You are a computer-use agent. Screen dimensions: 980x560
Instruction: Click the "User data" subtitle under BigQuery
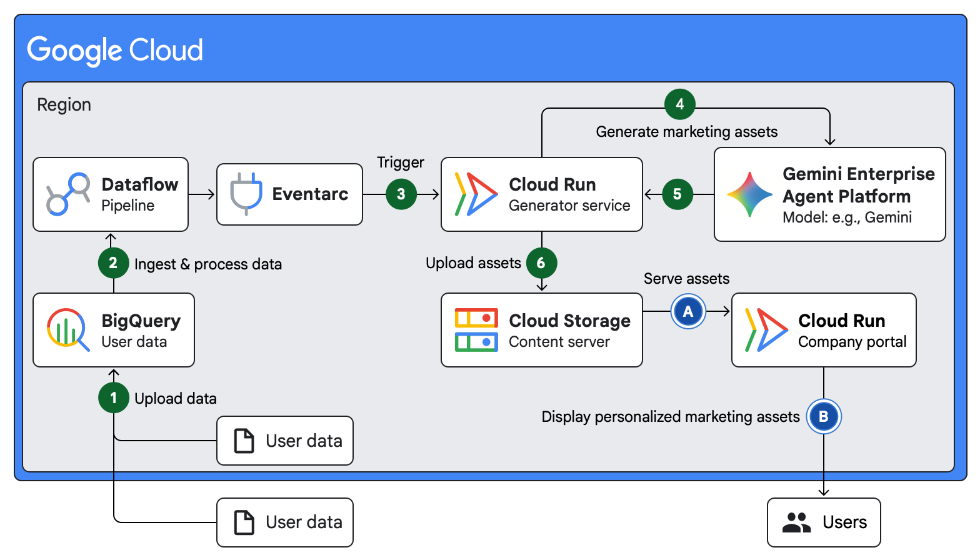click(134, 342)
